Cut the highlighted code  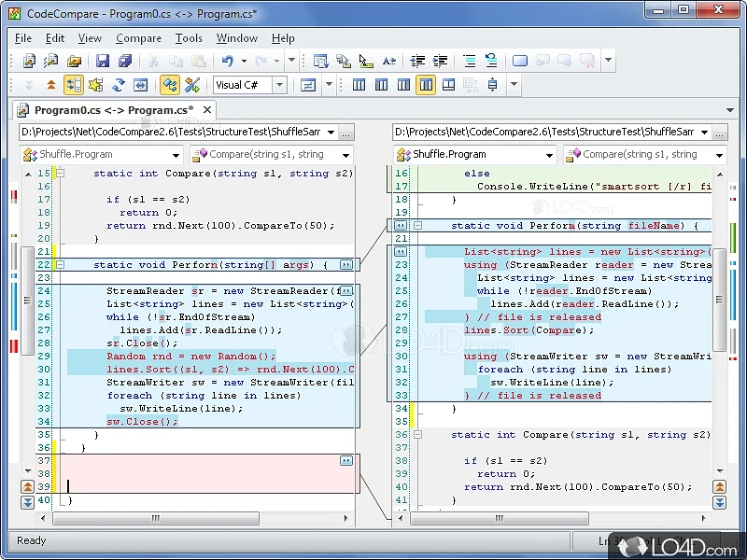point(154,61)
